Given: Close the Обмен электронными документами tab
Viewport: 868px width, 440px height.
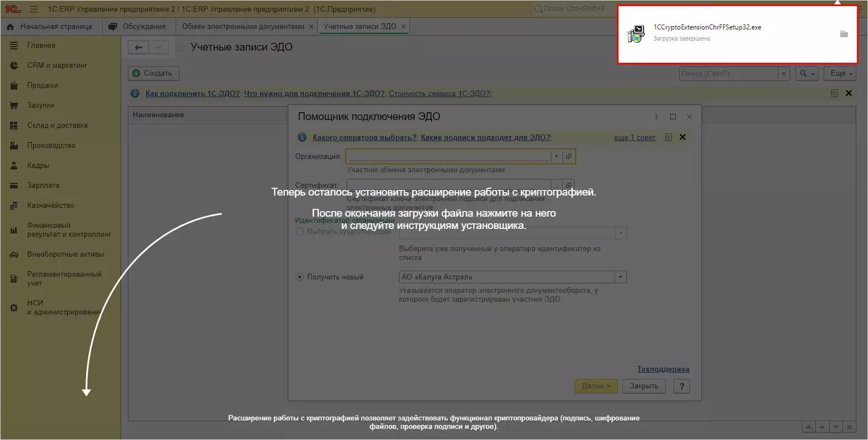Looking at the screenshot, I should click(311, 27).
